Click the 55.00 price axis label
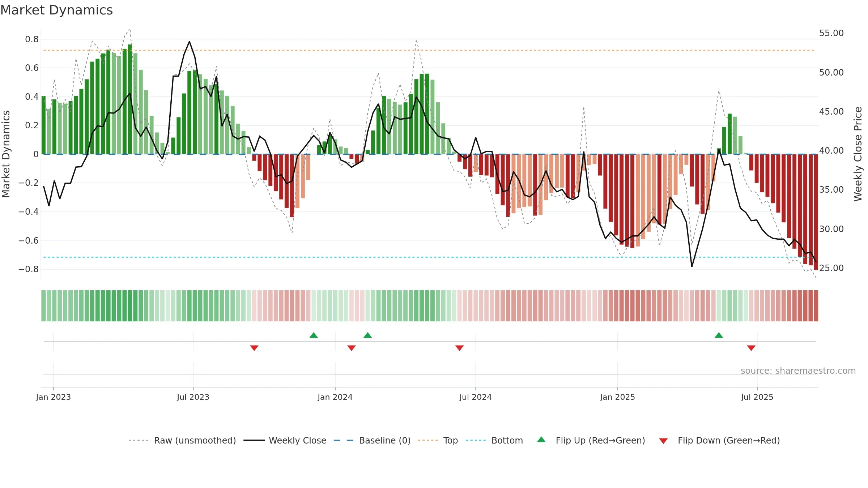Viewport: 868px width, 488px height. click(831, 33)
